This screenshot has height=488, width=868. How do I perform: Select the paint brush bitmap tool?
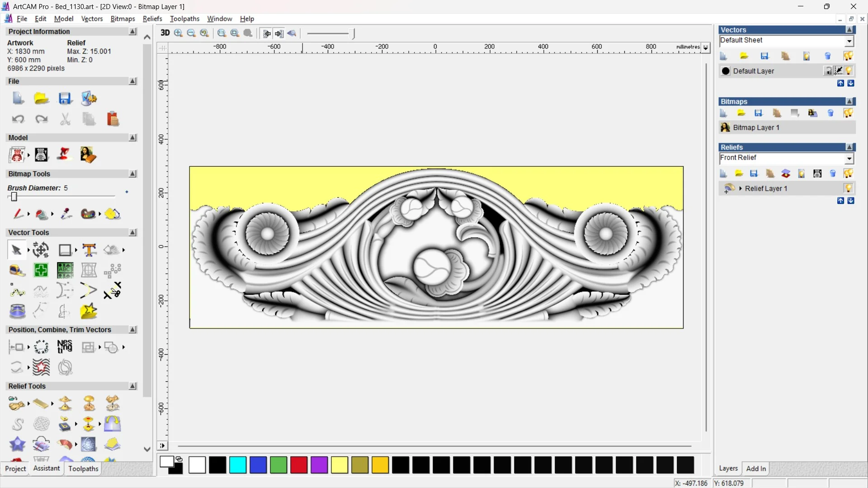click(x=18, y=214)
